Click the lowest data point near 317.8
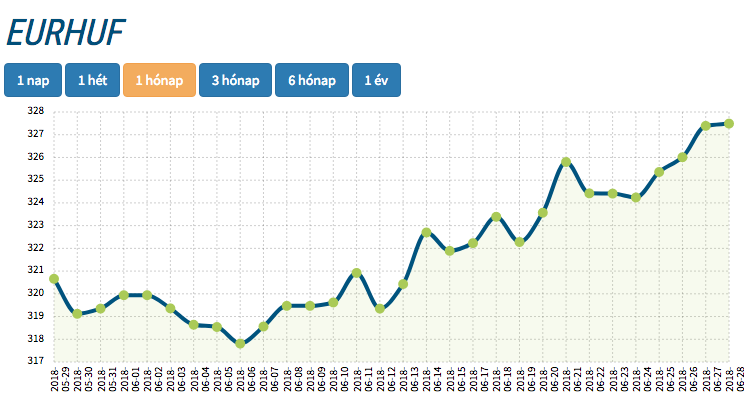 [x=240, y=344]
